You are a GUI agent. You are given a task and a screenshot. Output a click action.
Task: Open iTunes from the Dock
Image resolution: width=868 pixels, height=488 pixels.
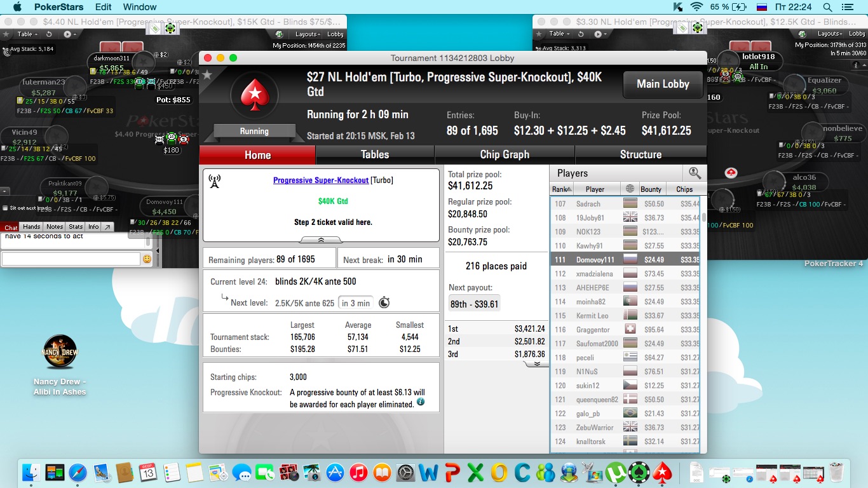(x=358, y=473)
